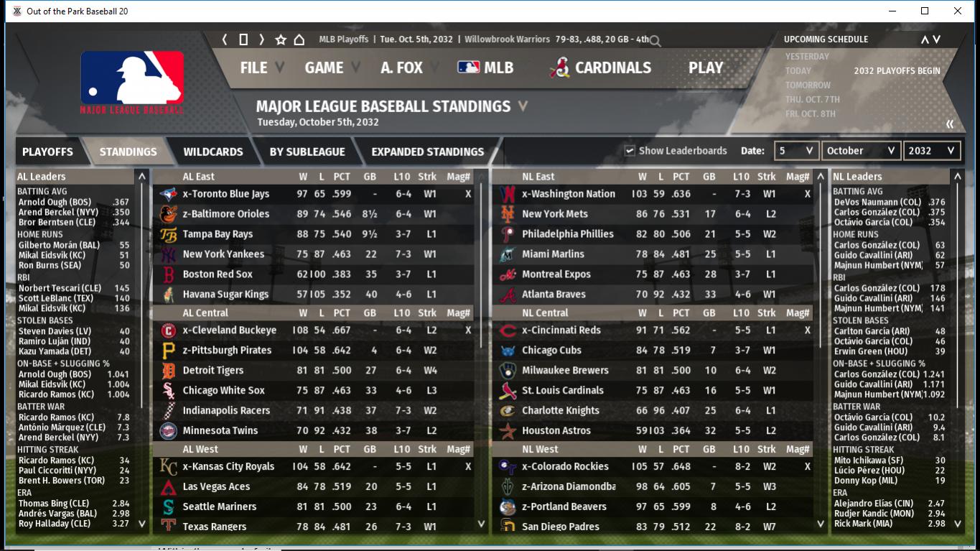This screenshot has width=980, height=551.
Task: Switch to the EXPANDED STANDINGS tab
Action: (x=428, y=152)
